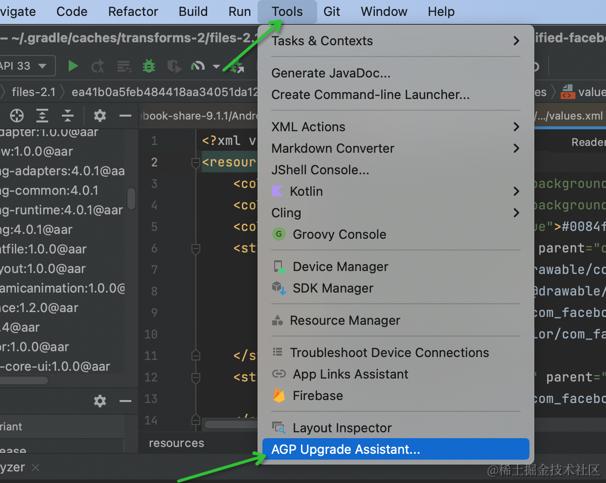This screenshot has width=606, height=483.
Task: Click the Expand All icon in project panel
Action: (x=42, y=115)
